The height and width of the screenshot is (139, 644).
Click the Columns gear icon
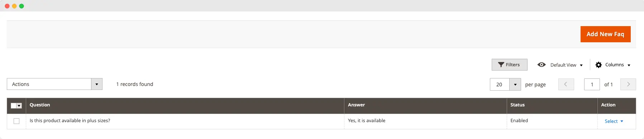click(598, 65)
